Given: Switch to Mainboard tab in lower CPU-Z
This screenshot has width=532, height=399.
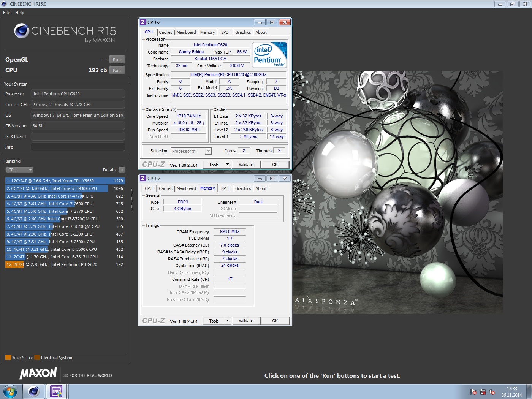Looking at the screenshot, I should pos(186,188).
